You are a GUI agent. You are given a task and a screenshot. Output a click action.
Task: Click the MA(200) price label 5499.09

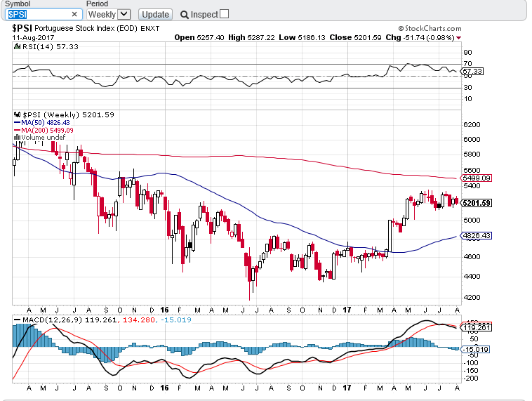476,178
